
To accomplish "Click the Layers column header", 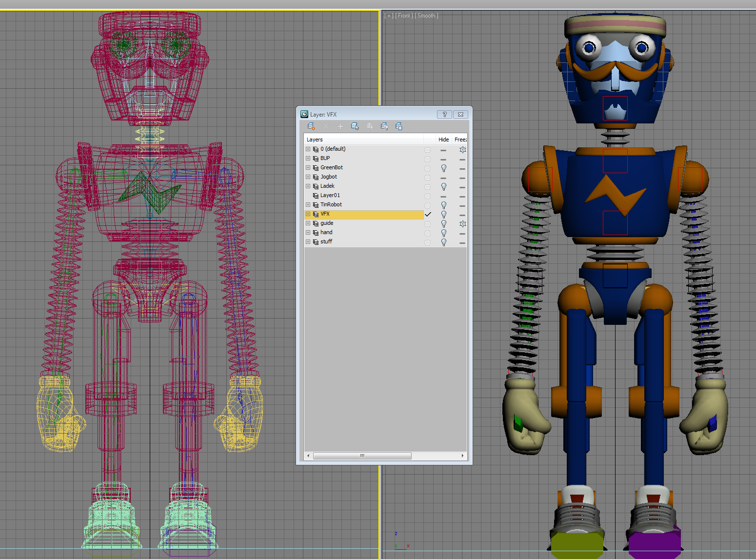I will click(x=364, y=140).
